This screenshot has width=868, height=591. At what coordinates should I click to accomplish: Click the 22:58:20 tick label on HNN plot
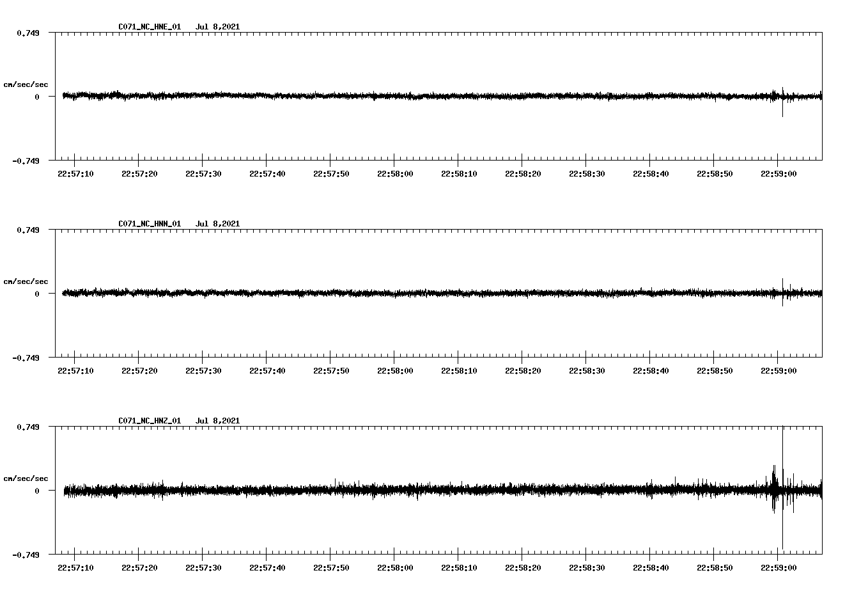click(x=523, y=370)
